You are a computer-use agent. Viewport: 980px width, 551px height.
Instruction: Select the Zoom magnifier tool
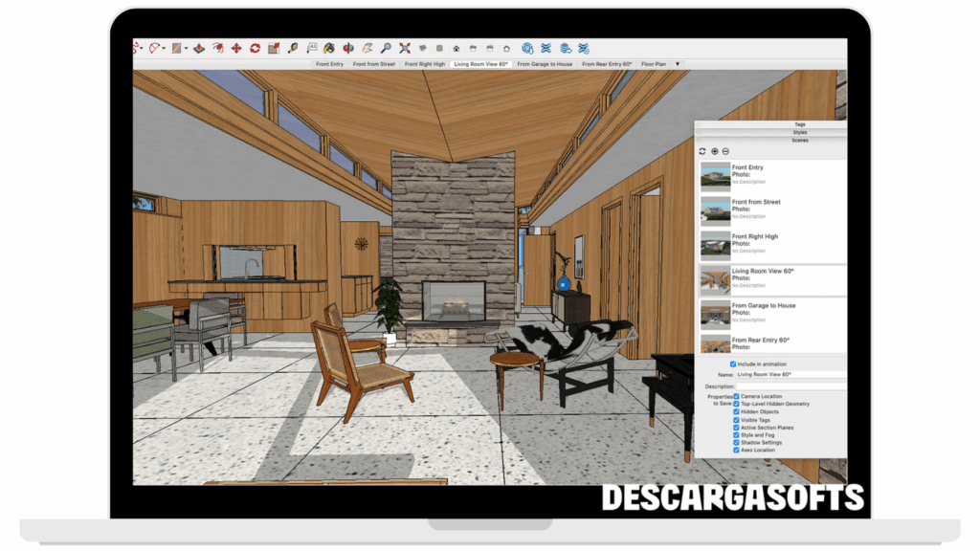coord(386,48)
